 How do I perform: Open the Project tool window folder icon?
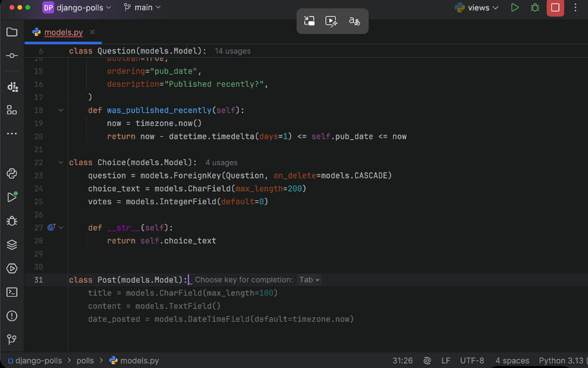(x=12, y=32)
